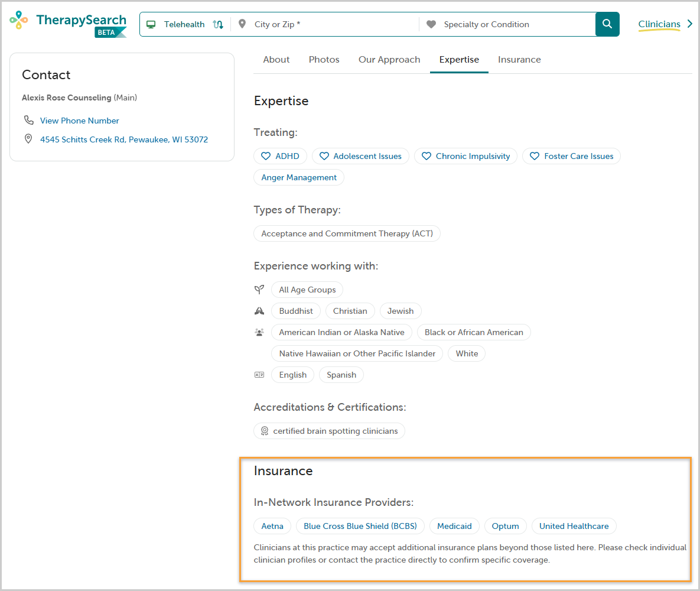Screen dimensions: 700x591
Task: Expand the Clinicians chevron arrow
Action: pyautogui.click(x=690, y=24)
